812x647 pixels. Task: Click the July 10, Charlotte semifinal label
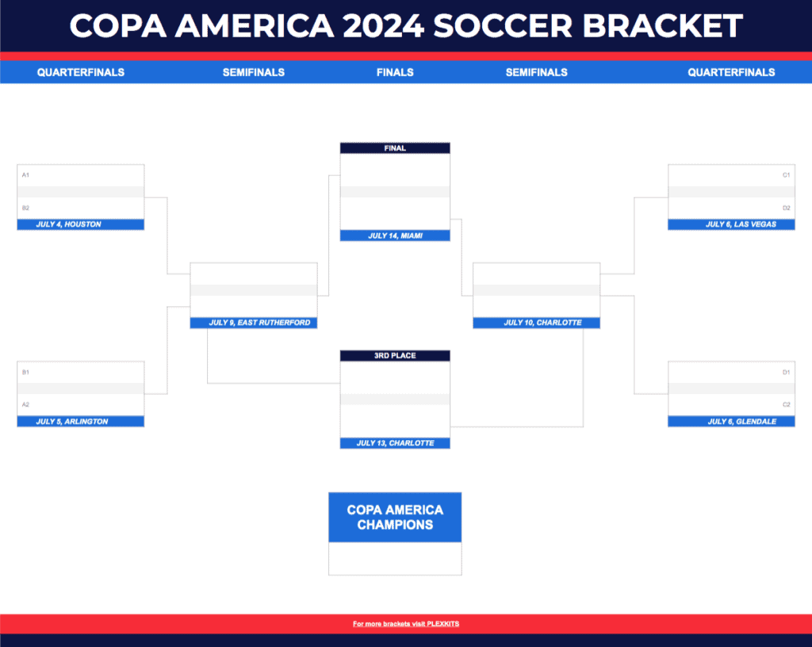click(536, 323)
